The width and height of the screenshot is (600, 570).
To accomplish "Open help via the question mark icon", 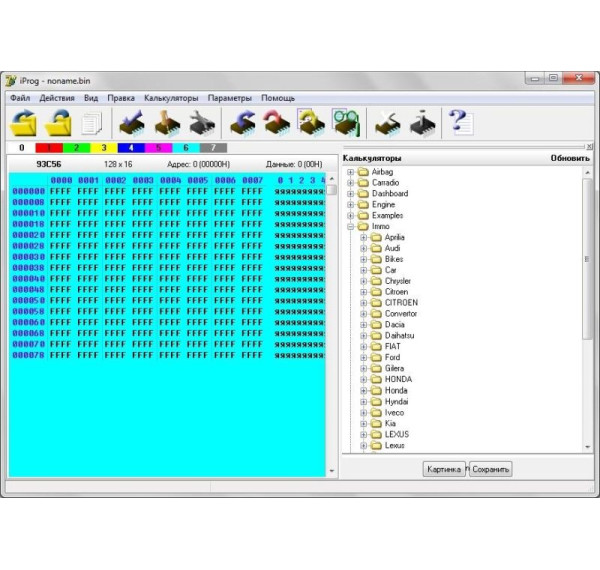I will [x=459, y=122].
